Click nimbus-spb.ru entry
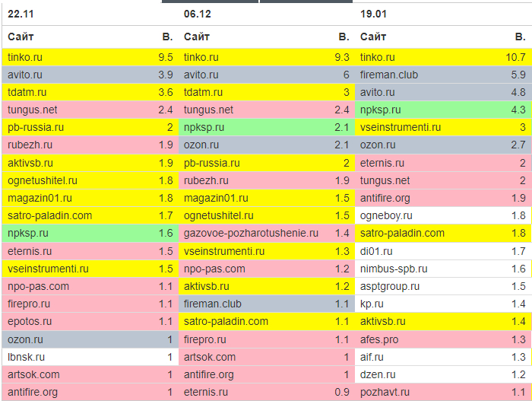Viewport: 532px width, 401px height. tap(394, 269)
